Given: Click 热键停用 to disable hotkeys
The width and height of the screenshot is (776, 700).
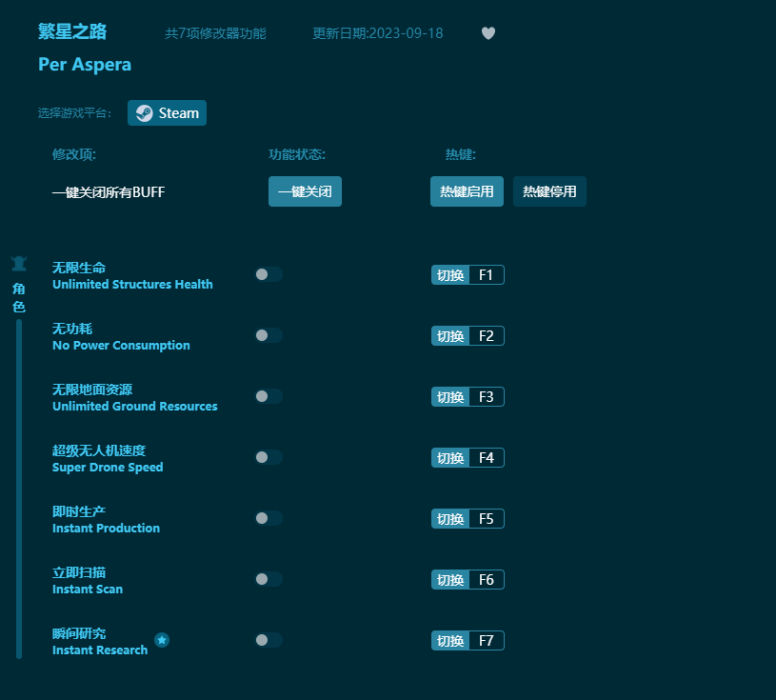Looking at the screenshot, I should coord(549,191).
